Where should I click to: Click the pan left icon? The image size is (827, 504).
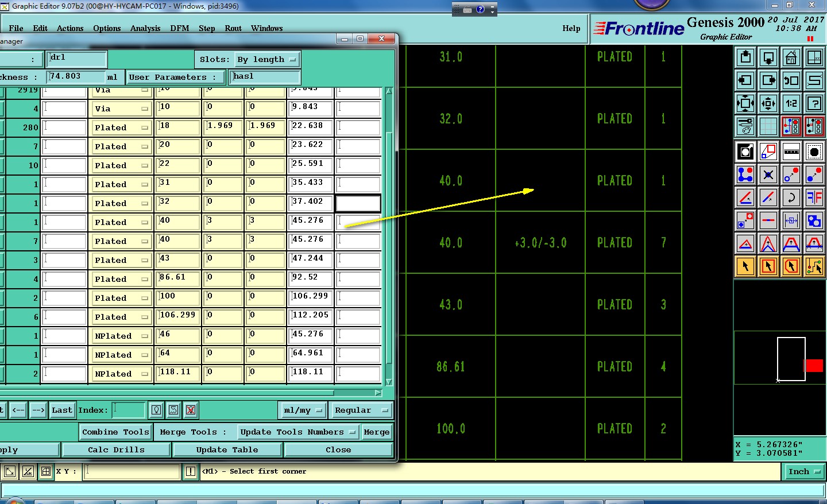(745, 80)
